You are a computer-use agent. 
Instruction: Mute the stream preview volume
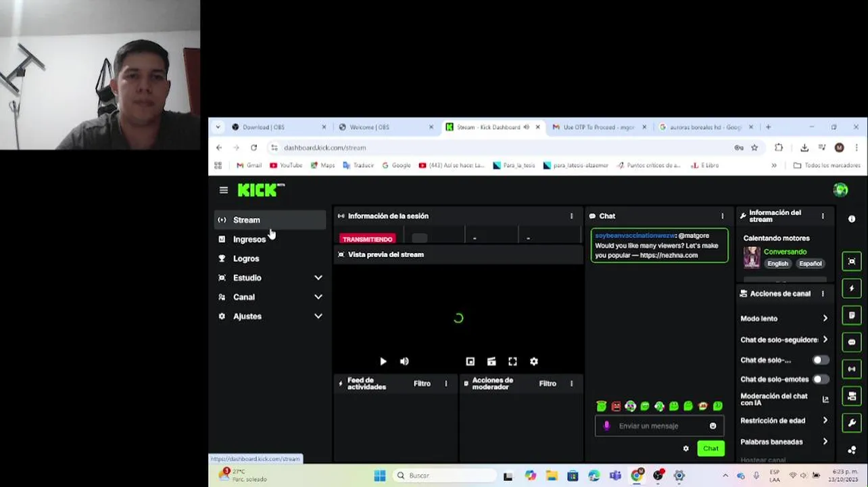(404, 362)
